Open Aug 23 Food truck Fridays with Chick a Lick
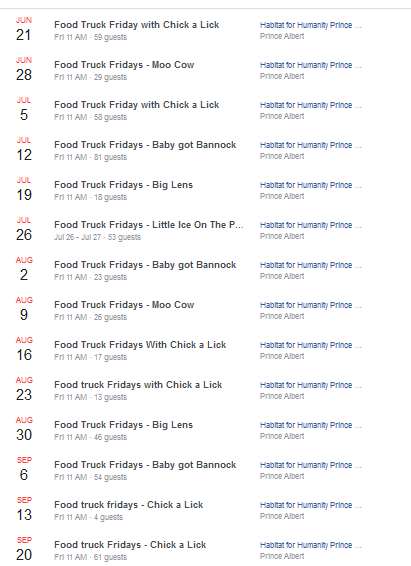 [x=138, y=385]
